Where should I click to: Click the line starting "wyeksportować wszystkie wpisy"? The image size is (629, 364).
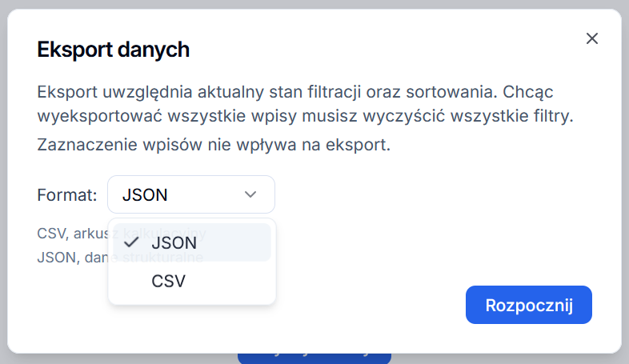tap(306, 117)
